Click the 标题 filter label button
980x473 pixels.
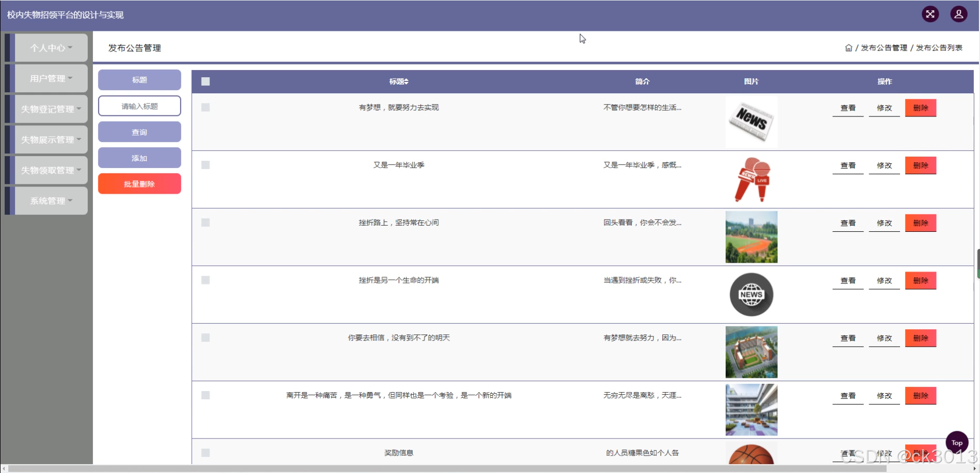click(139, 80)
